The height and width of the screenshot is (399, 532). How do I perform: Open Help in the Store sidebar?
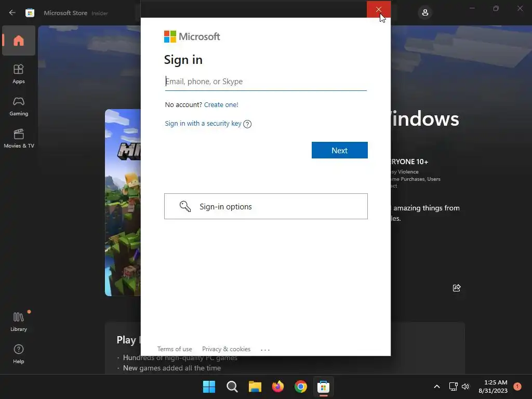coord(19,353)
